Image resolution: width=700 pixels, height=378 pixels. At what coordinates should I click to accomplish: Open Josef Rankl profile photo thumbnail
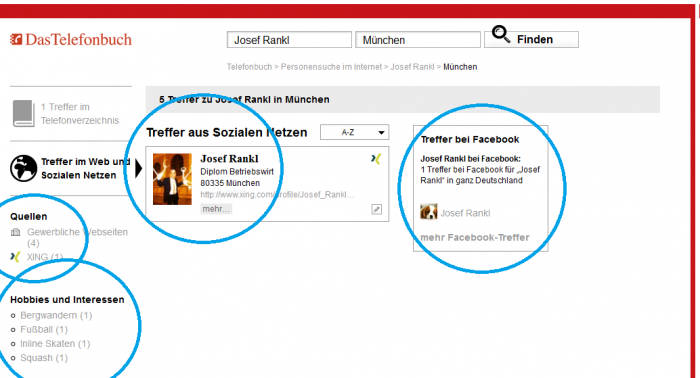(172, 179)
